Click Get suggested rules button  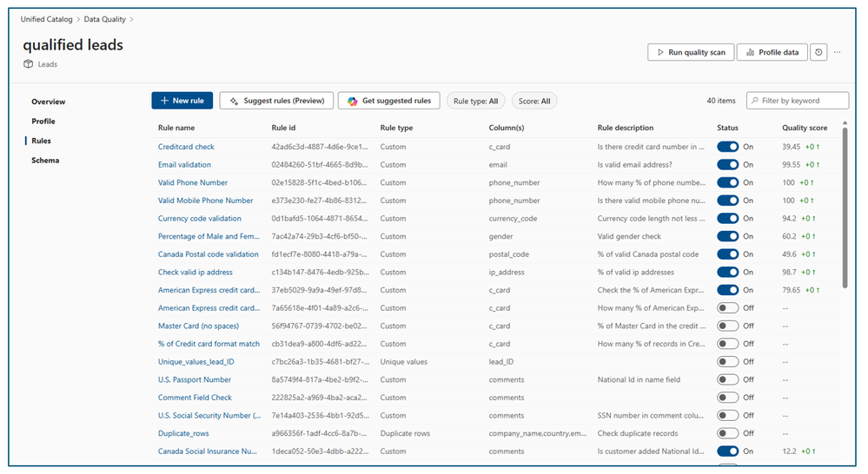coord(388,101)
